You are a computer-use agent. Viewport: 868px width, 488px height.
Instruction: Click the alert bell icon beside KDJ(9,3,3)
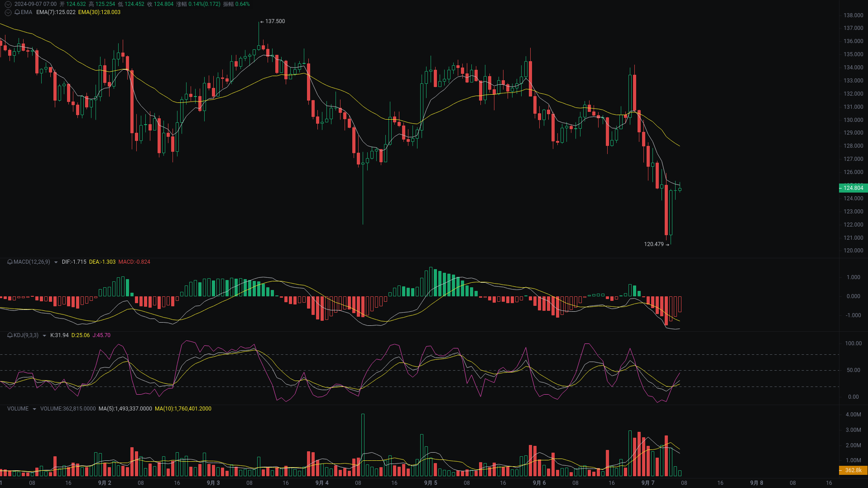(x=10, y=335)
